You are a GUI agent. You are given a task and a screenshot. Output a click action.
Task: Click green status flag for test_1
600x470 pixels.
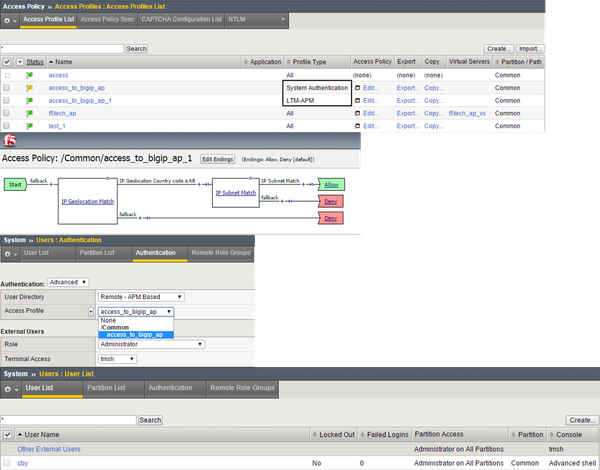(x=29, y=126)
